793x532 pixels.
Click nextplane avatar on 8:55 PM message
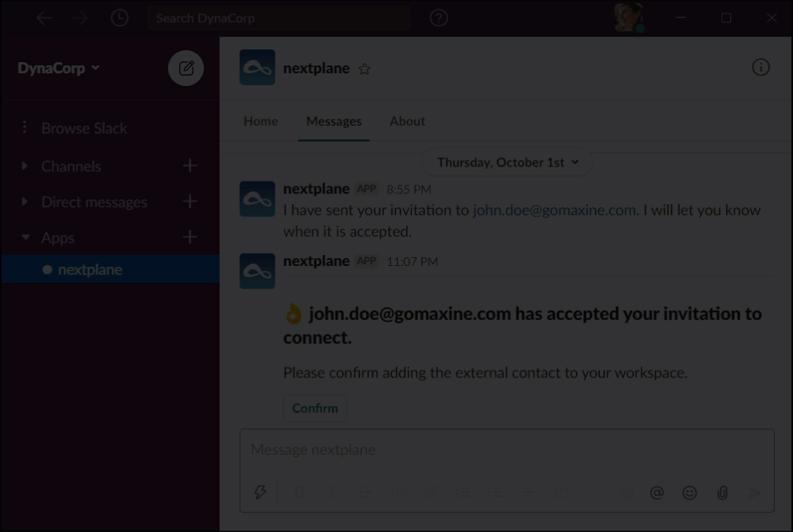(257, 199)
